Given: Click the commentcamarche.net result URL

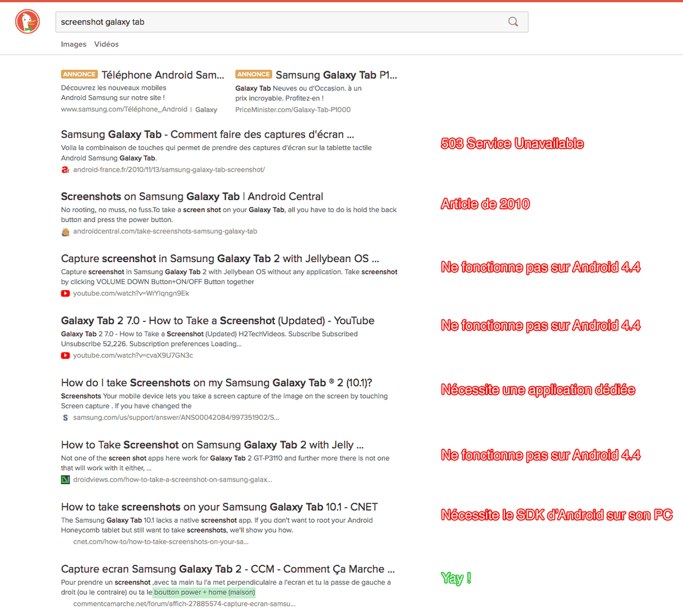Looking at the screenshot, I should [x=184, y=603].
